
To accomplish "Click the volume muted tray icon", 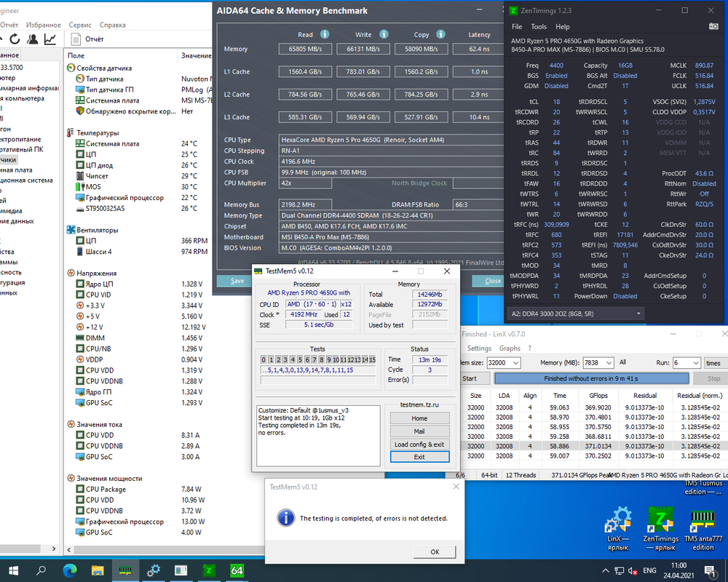I will click(633, 570).
